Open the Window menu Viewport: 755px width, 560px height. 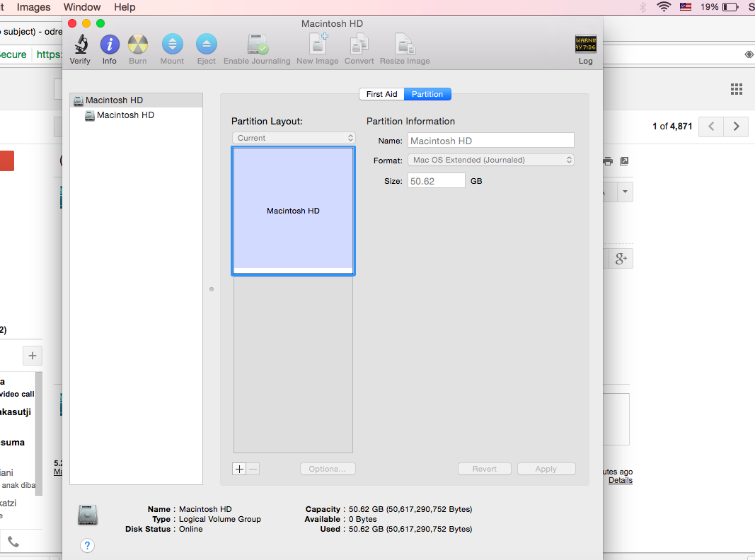click(82, 7)
